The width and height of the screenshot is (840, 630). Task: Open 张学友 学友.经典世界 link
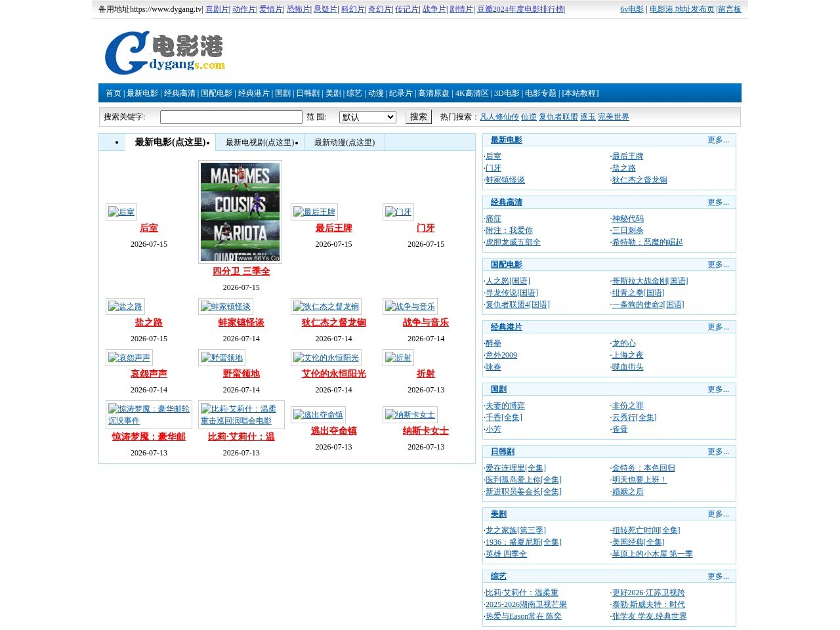pos(650,616)
